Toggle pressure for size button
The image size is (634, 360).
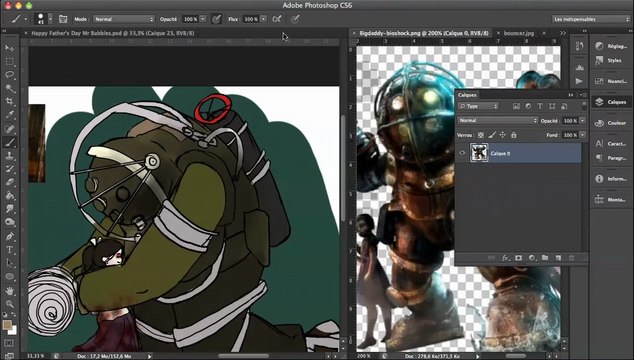click(x=295, y=19)
